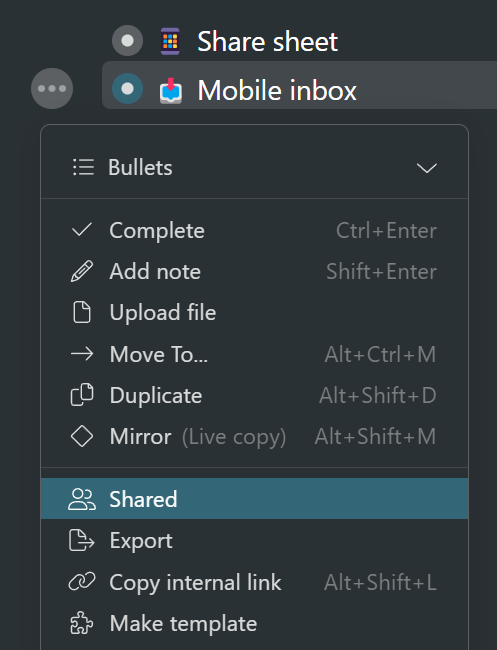Viewport: 497px width, 650px height.
Task: Click the Mobile inbox bullet point
Action: pos(128,88)
